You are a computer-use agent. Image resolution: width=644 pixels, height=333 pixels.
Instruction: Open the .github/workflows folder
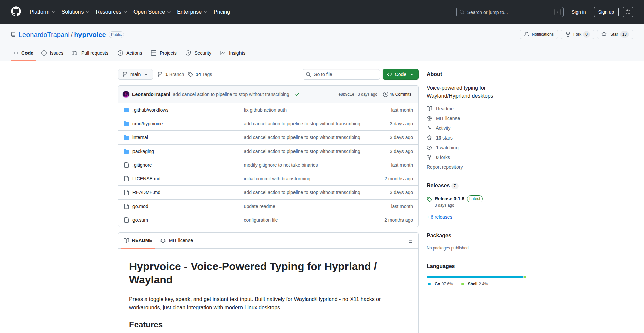pos(150,110)
